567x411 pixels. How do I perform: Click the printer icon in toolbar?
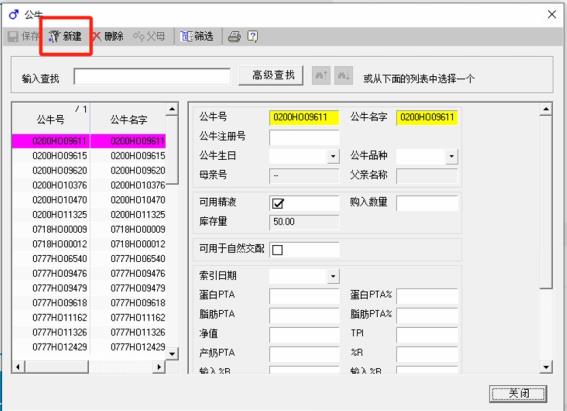point(234,37)
